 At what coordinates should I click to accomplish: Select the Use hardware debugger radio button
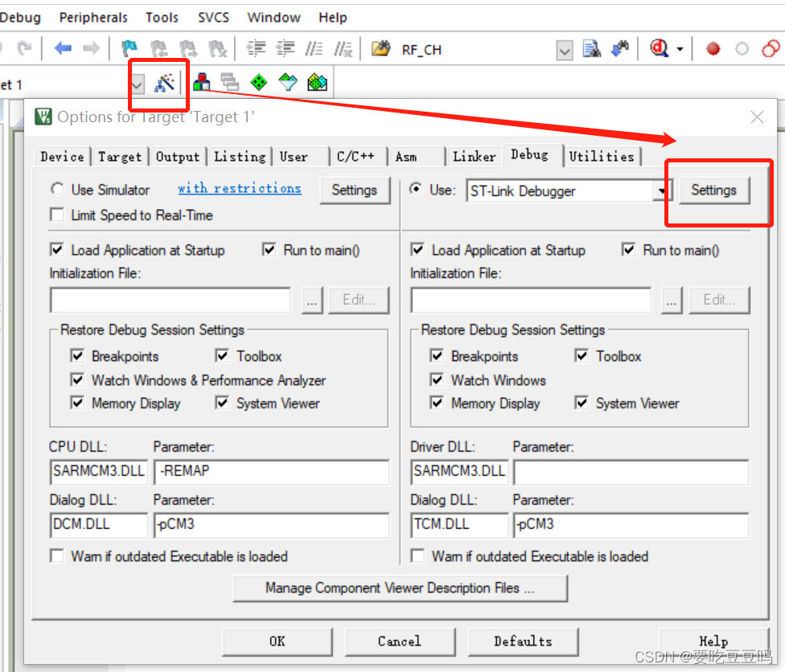[x=416, y=189]
